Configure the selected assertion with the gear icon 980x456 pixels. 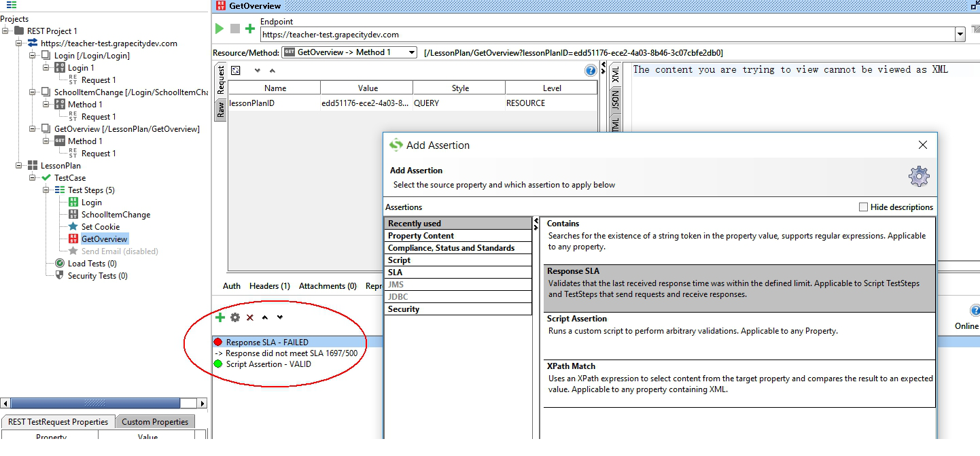pyautogui.click(x=235, y=317)
